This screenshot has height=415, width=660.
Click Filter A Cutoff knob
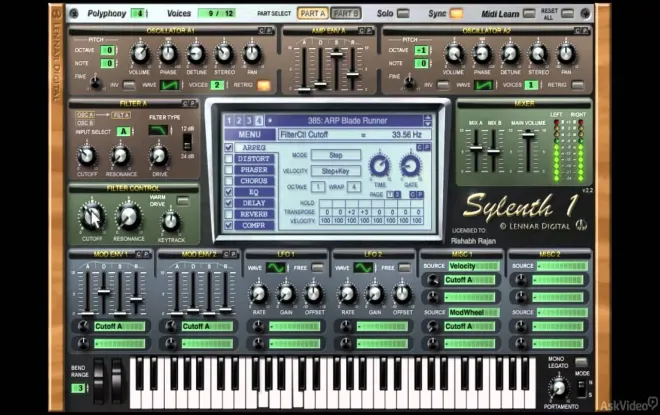[x=87, y=156]
